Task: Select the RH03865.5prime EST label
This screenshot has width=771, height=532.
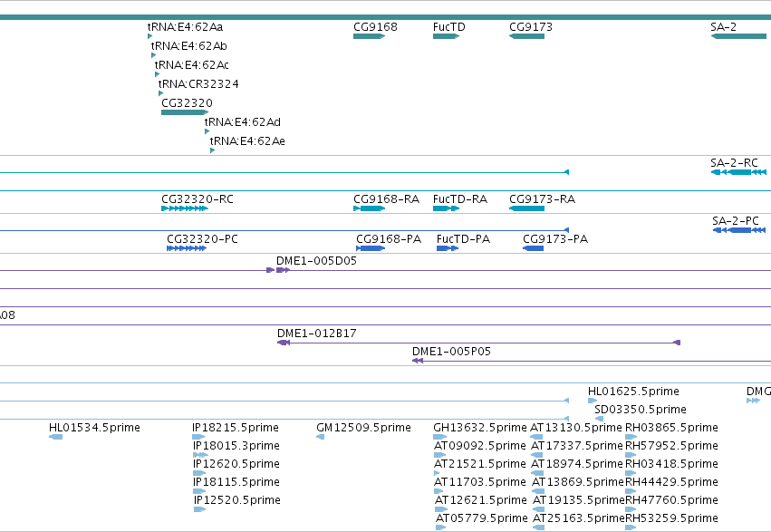Action: coord(671,429)
